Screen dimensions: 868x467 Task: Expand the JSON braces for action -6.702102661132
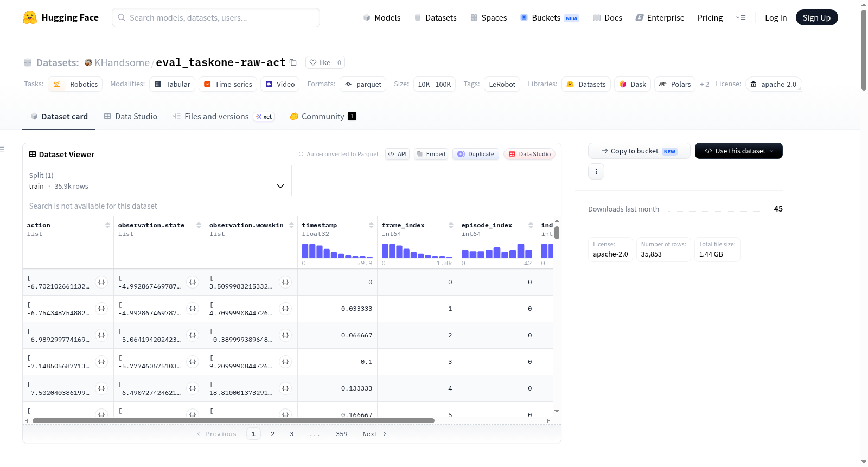point(101,282)
